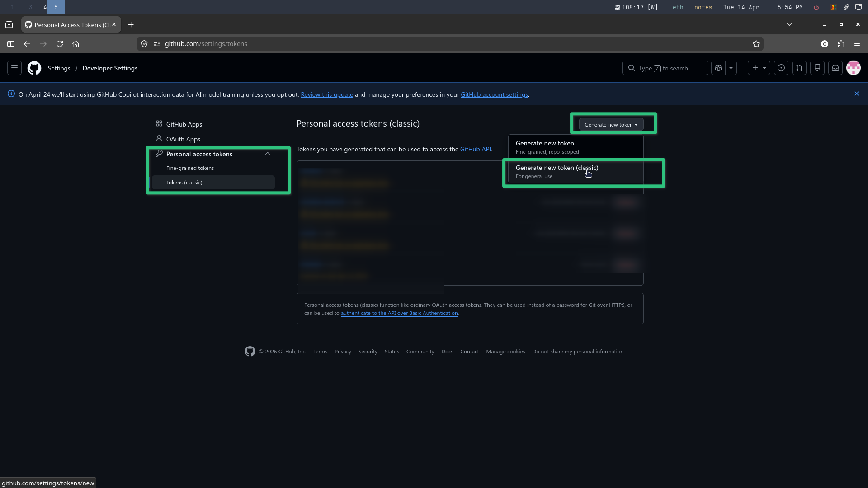The height and width of the screenshot is (488, 868).
Task: Click the browser back arrow
Action: pyautogui.click(x=27, y=44)
